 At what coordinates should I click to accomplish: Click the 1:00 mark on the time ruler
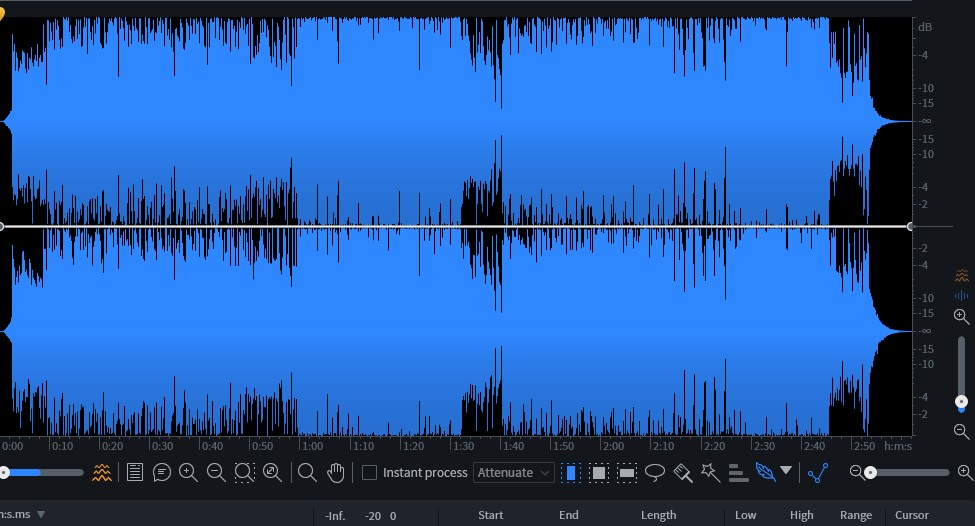pyautogui.click(x=312, y=446)
